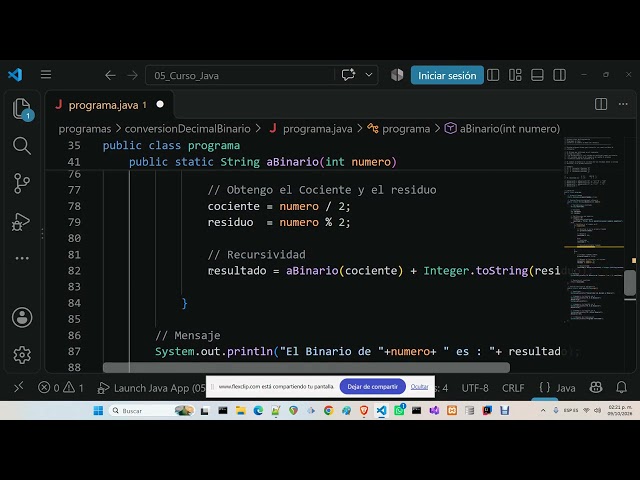The height and width of the screenshot is (480, 640).
Task: Open Google Chrome from the taskbar
Action: tap(329, 411)
